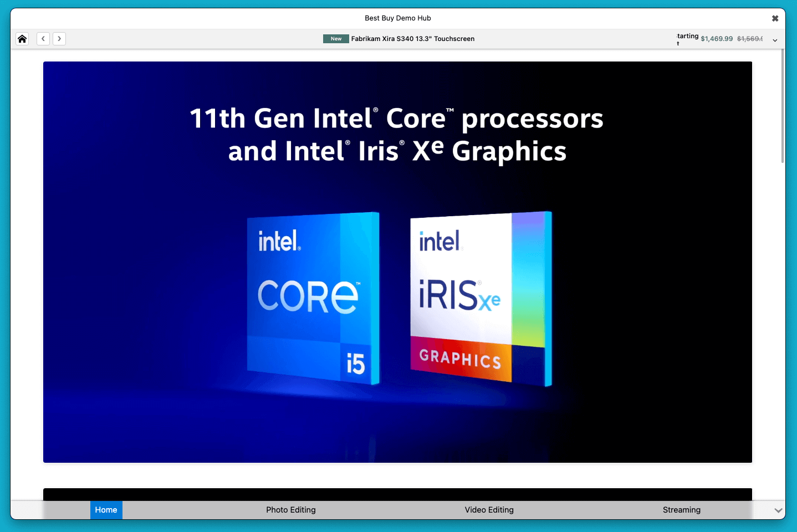Click the $1,469.99 sale price
797x532 pixels.
[717, 39]
